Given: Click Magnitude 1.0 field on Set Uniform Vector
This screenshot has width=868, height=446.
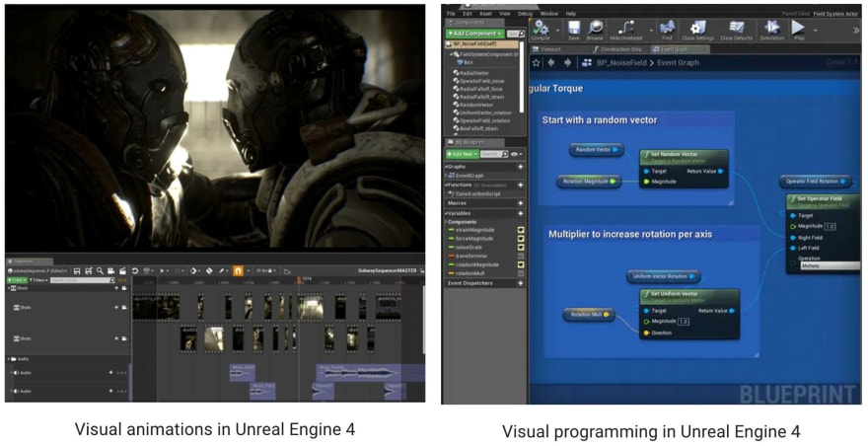Looking at the screenshot, I should (684, 322).
